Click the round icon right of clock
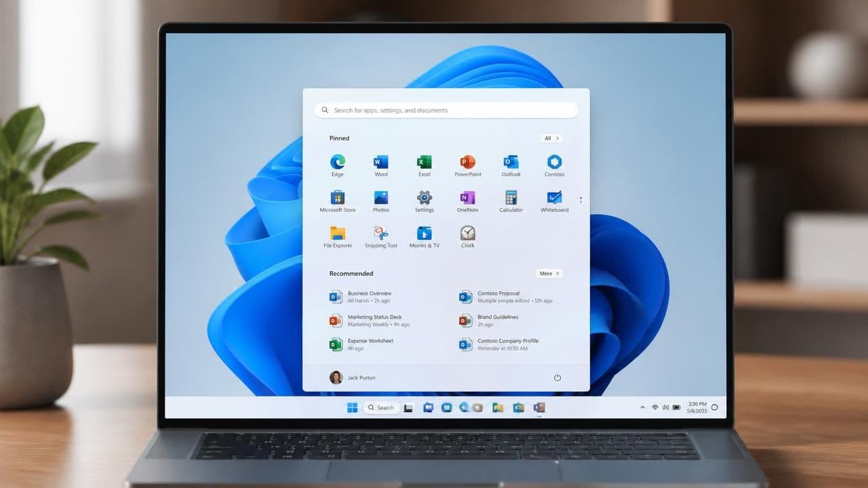This screenshot has height=488, width=868. point(714,407)
